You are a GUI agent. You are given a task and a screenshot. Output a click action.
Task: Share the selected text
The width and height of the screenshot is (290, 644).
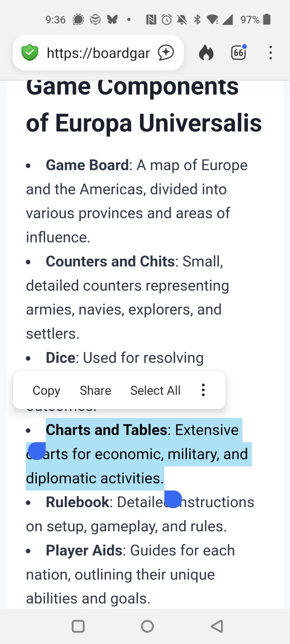click(95, 390)
